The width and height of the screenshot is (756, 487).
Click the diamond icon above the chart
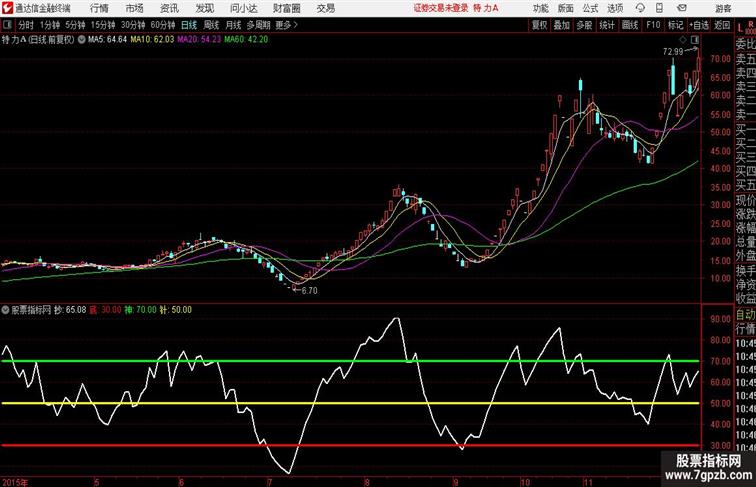point(683,40)
